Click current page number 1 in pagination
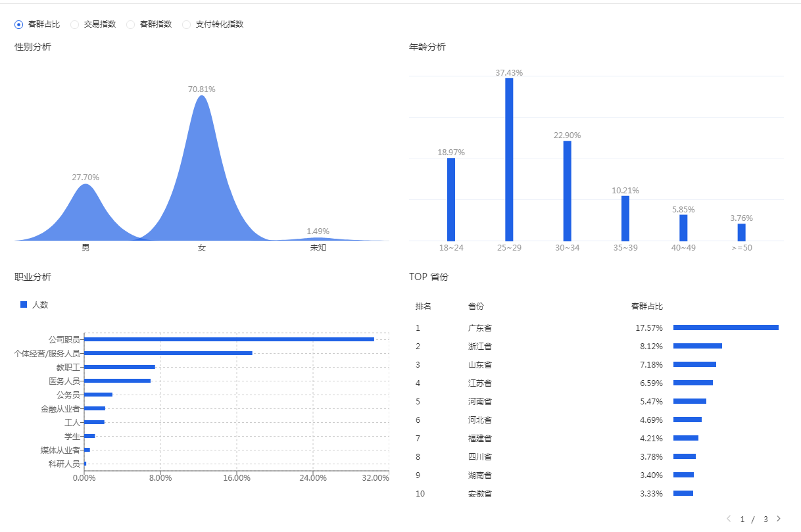Viewport: 801px width, 532px height. coord(742,520)
